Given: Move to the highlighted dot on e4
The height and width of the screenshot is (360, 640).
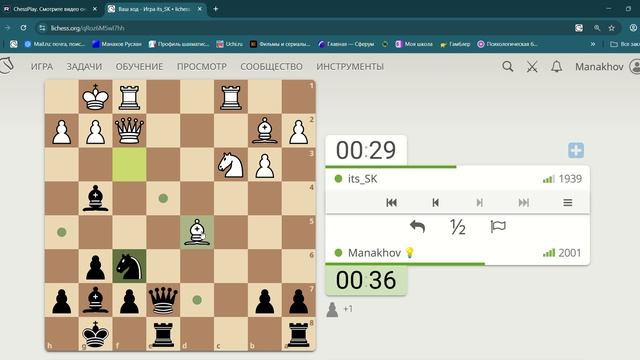Looking at the screenshot, I should point(163,198).
